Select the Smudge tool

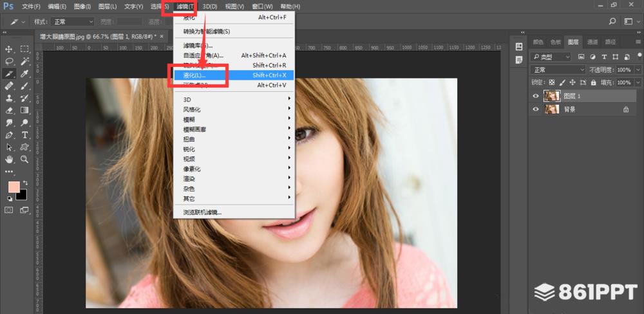[8, 123]
